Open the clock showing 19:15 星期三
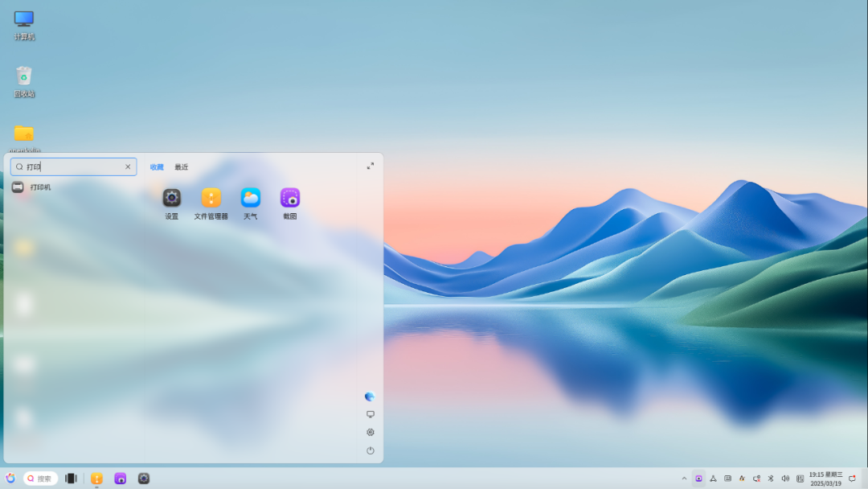868x489 pixels. click(x=825, y=479)
